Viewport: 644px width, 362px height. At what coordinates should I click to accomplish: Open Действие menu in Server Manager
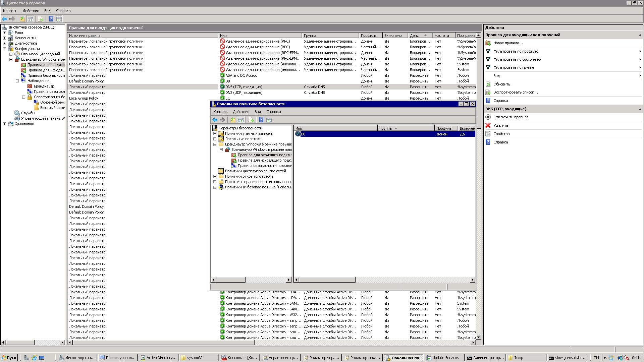pos(31,11)
